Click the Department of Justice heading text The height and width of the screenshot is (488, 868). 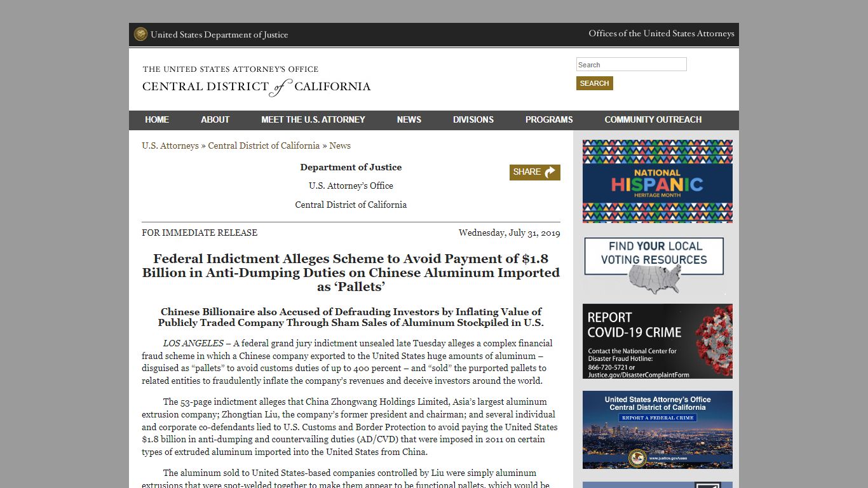(351, 167)
